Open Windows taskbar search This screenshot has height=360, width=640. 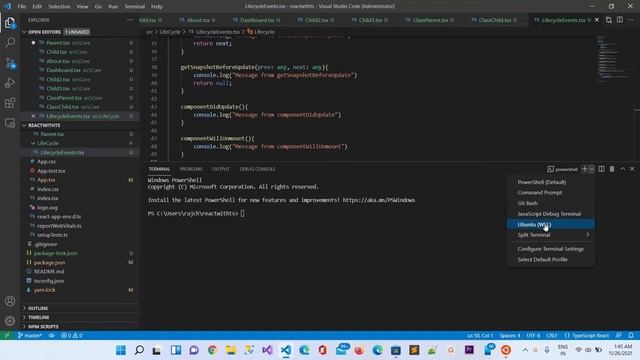(139, 350)
